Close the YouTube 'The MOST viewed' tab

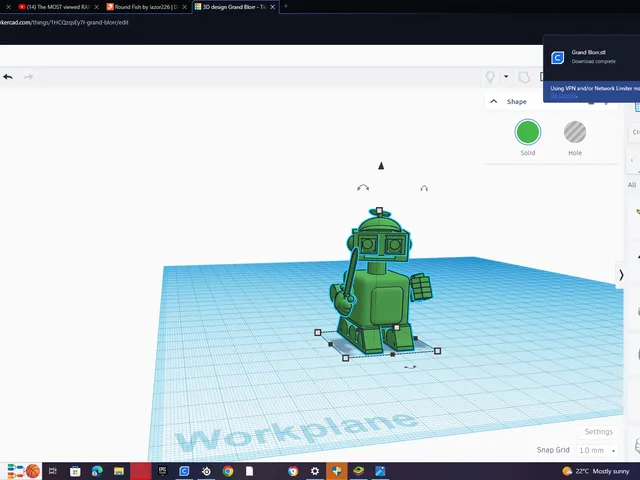[97, 7]
